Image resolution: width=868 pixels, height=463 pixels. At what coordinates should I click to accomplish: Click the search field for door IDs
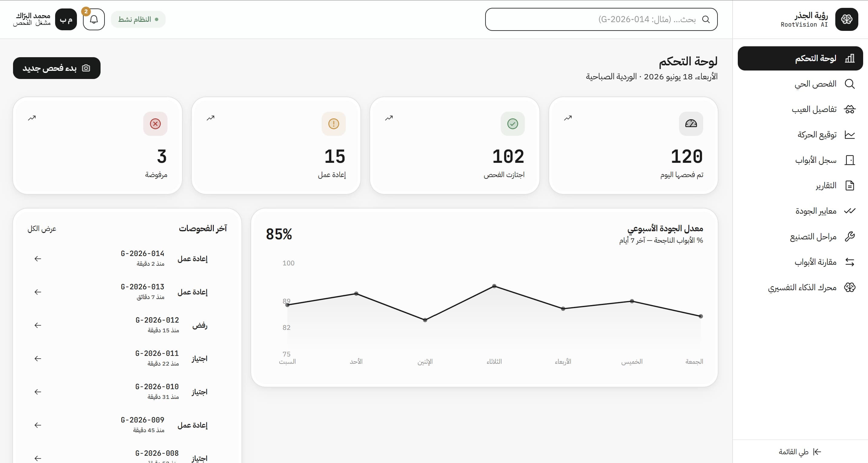click(601, 19)
